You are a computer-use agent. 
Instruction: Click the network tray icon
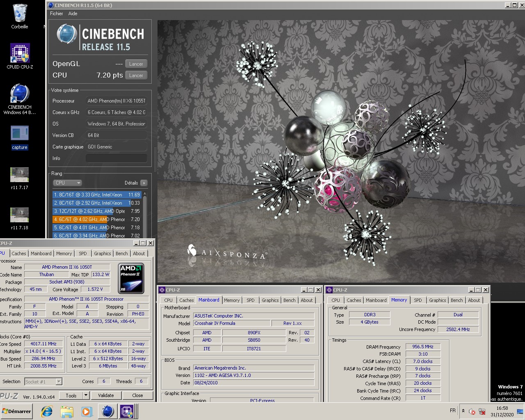(482, 411)
